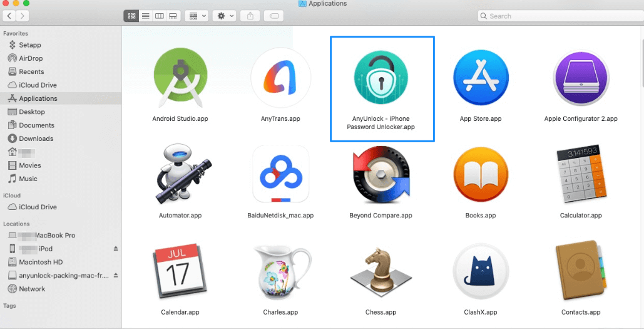
Task: Click the Contacts.app icon
Action: [x=581, y=271]
